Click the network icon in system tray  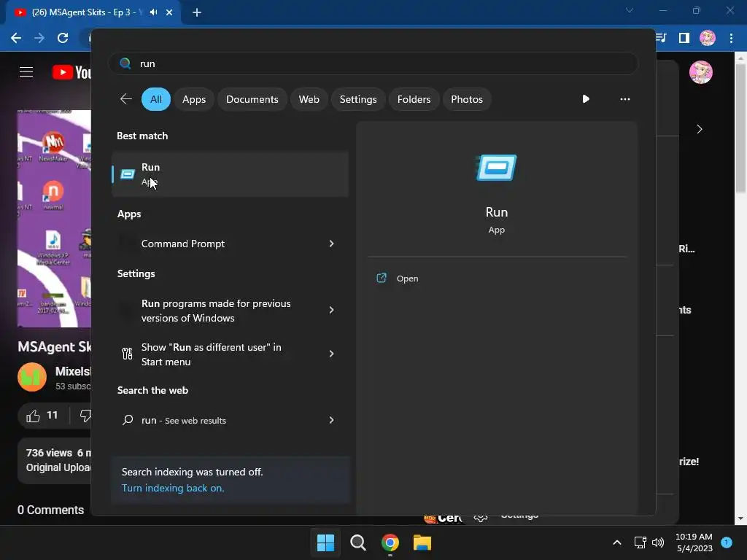[640, 542]
